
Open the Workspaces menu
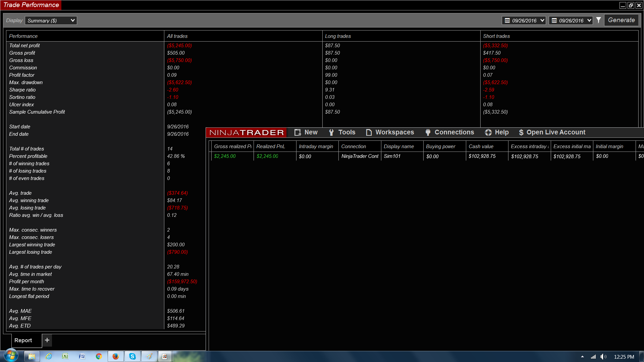click(x=390, y=132)
